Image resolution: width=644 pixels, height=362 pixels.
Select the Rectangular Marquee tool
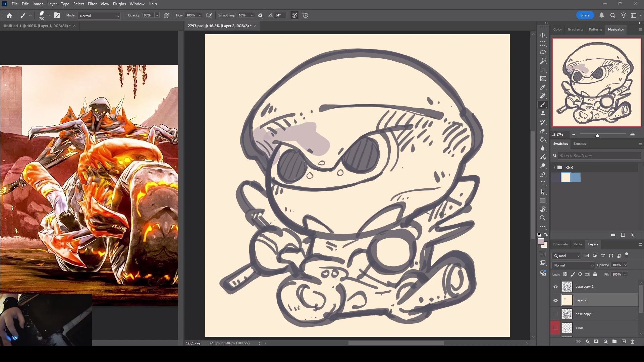pos(543,44)
